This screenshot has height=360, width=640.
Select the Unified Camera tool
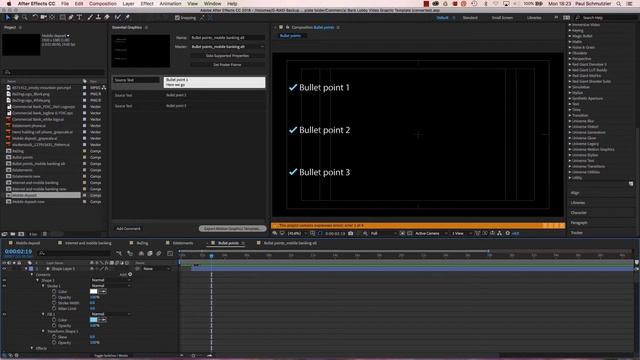point(44,17)
